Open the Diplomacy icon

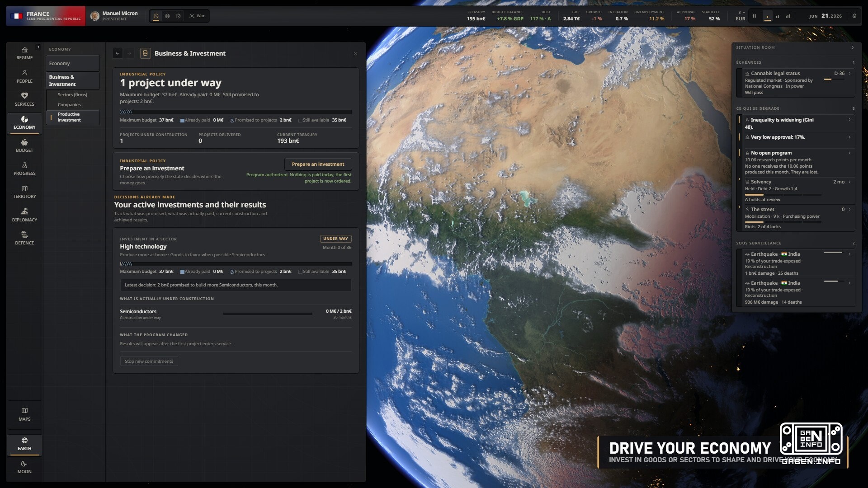[x=24, y=211]
